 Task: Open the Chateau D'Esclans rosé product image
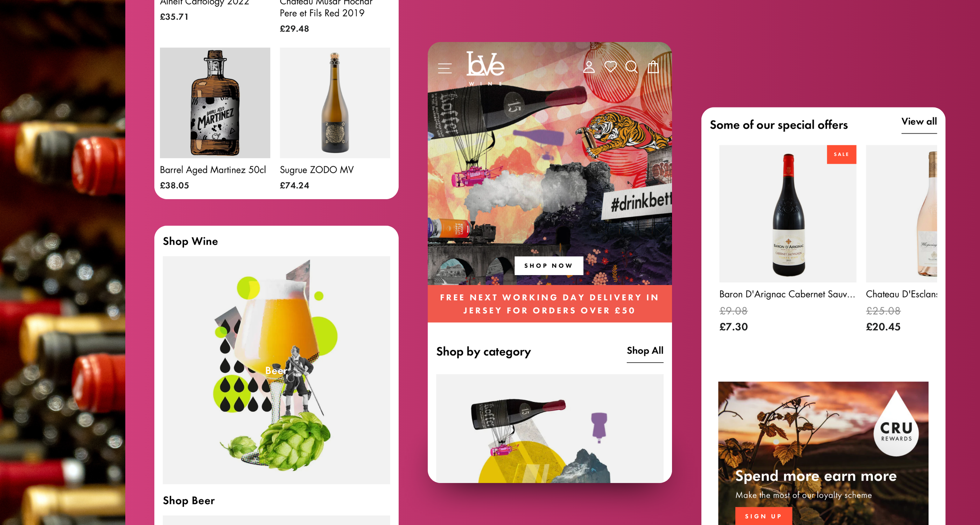tap(901, 213)
